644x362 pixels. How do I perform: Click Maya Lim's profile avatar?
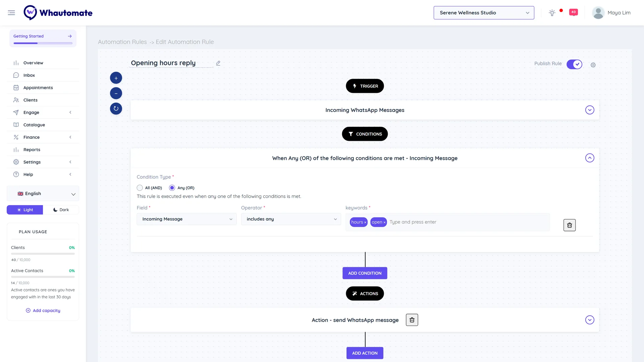pyautogui.click(x=598, y=13)
